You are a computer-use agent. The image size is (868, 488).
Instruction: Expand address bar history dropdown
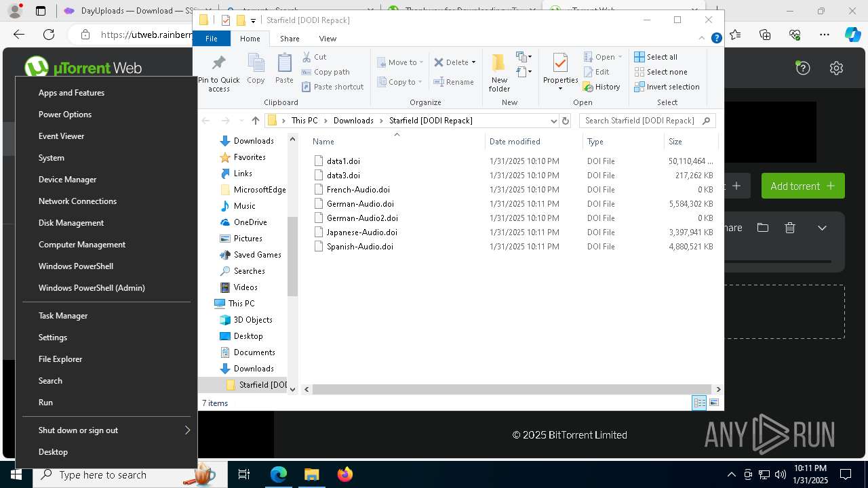tap(553, 121)
